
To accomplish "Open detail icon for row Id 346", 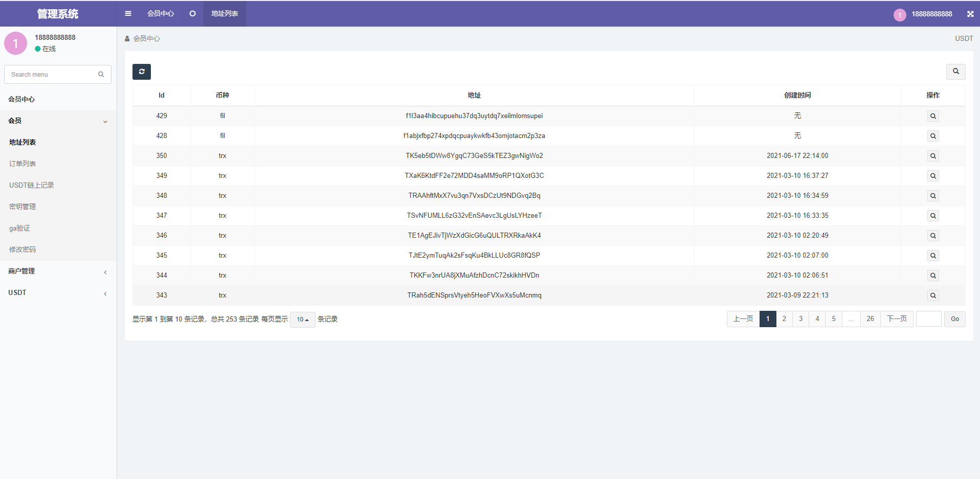I will [933, 236].
